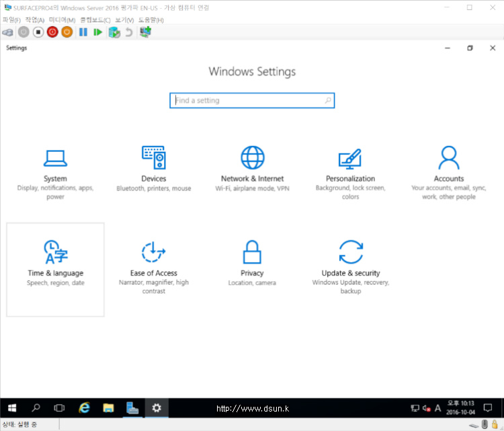Click the grey Start VM toolbar button
The image size is (504, 431).
[24, 32]
